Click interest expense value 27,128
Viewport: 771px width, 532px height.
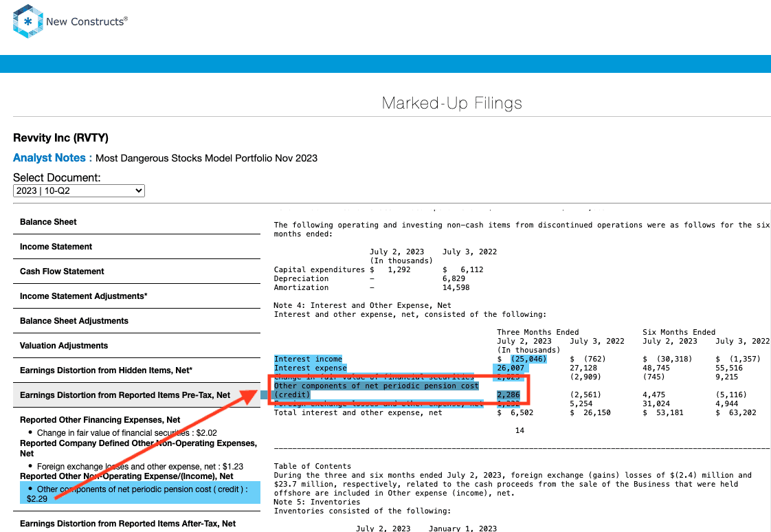pos(583,368)
